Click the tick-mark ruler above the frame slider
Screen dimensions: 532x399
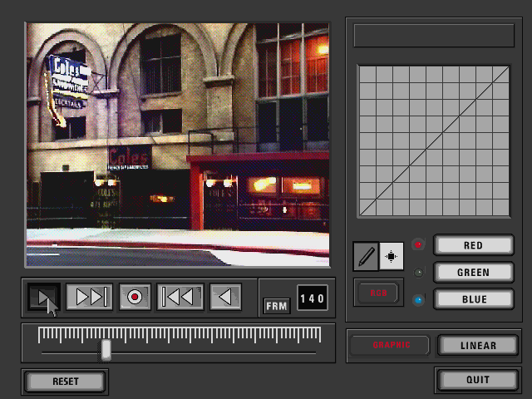(x=180, y=334)
